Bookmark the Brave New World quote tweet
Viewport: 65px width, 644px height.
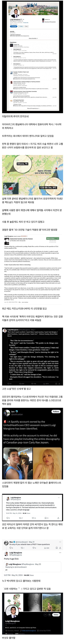(x=56, y=383)
